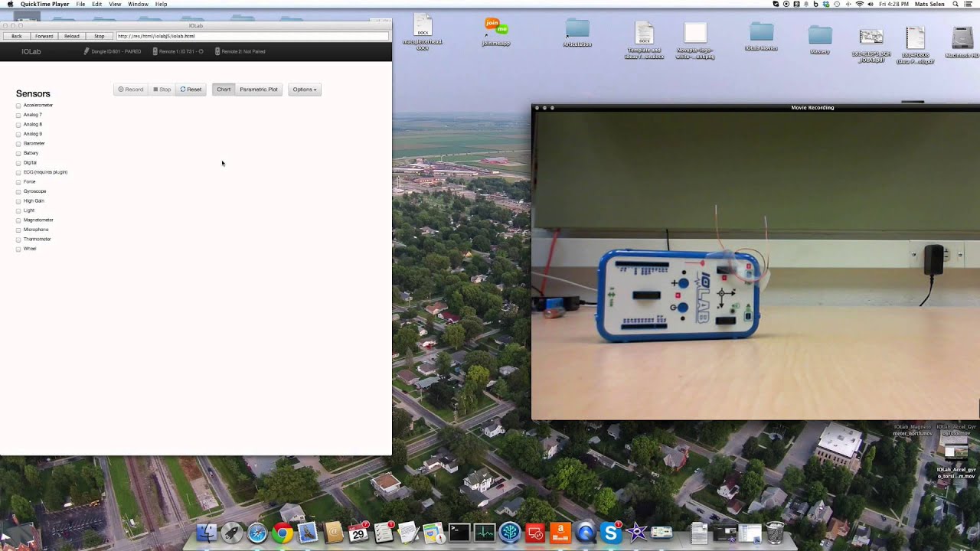Open QuickTime Player in the dock
Viewport: 980px width, 551px height.
tap(586, 533)
